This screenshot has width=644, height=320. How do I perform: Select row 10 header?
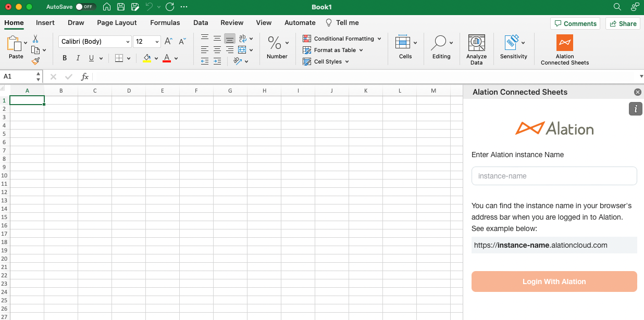coord(5,175)
